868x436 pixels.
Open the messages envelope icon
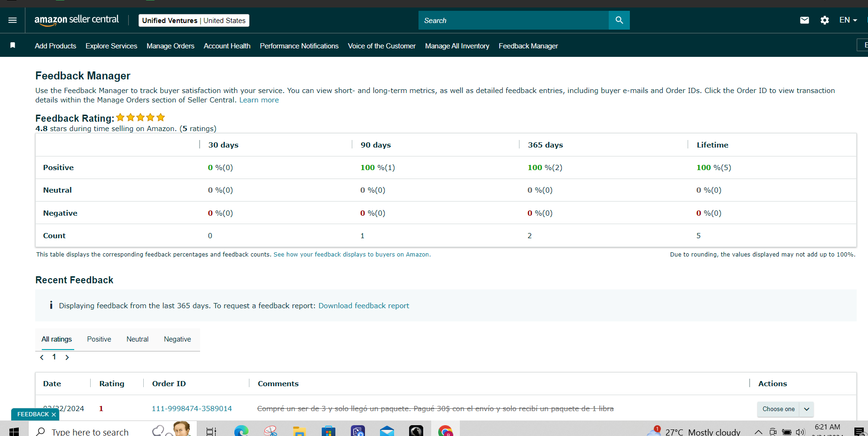click(805, 20)
